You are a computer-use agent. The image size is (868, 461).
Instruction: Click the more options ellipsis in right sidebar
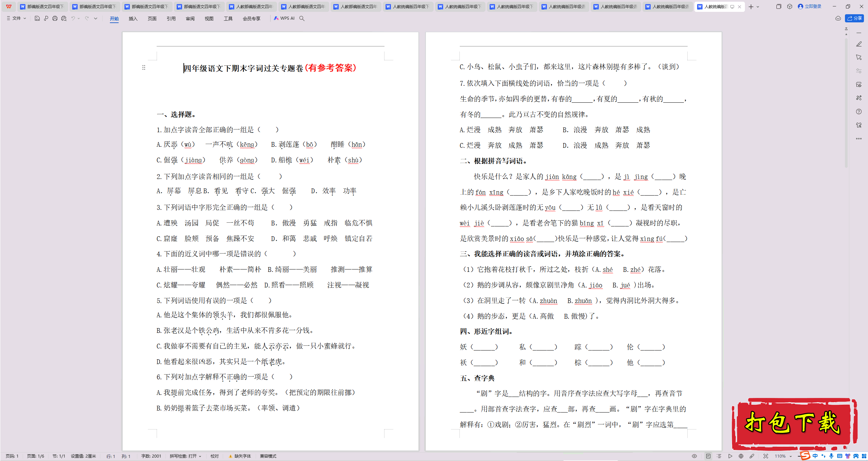[859, 139]
